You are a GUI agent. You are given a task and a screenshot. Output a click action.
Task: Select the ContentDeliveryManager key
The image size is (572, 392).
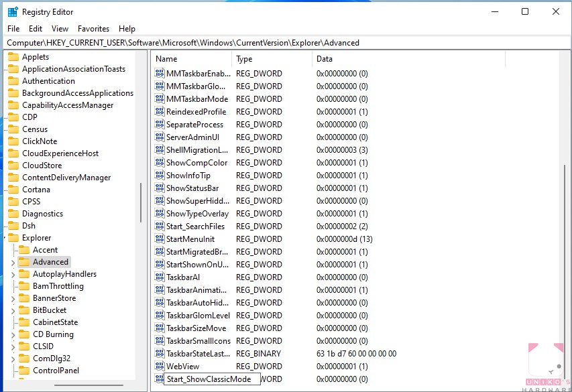(66, 178)
